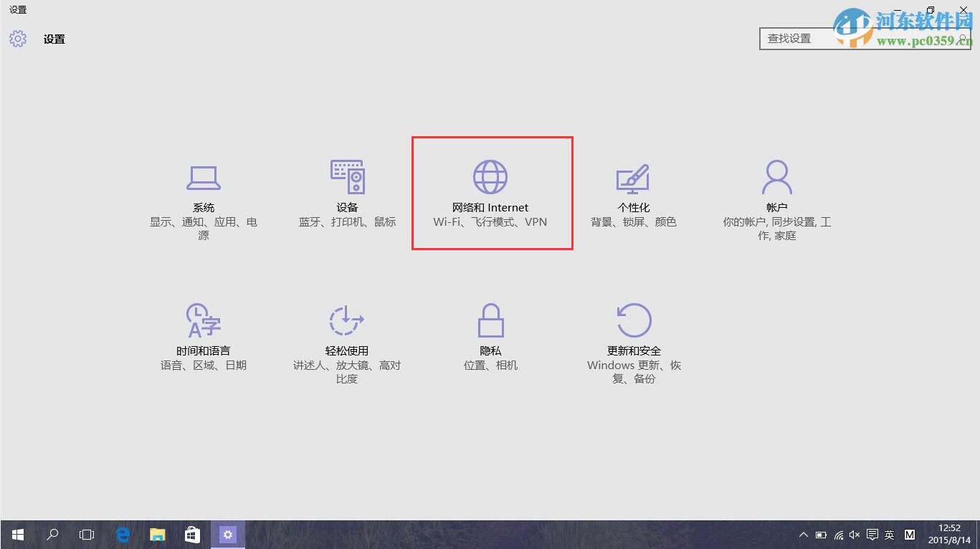980x549 pixels.
Task: Open File Explorer from the taskbar
Action: tap(157, 534)
